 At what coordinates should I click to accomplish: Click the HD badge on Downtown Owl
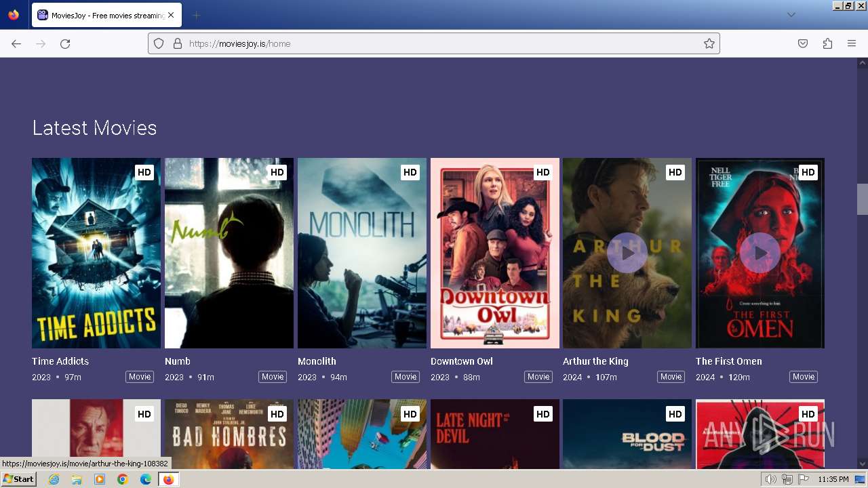(543, 172)
